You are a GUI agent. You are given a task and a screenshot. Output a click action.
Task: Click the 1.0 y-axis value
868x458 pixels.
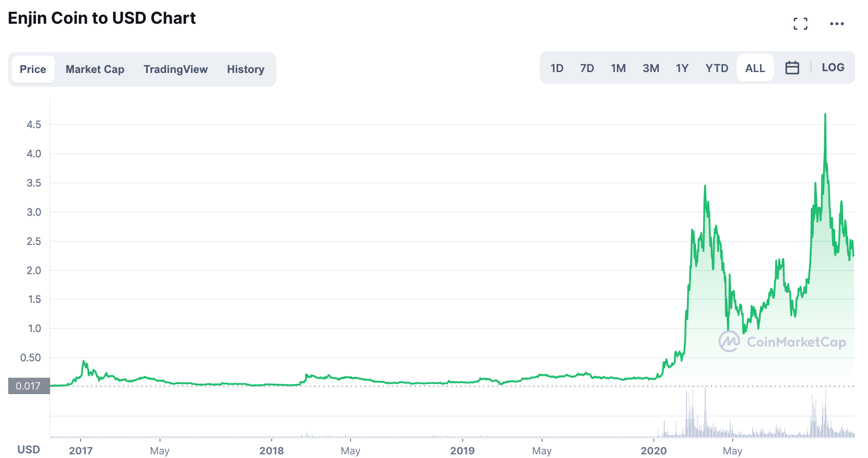34,328
